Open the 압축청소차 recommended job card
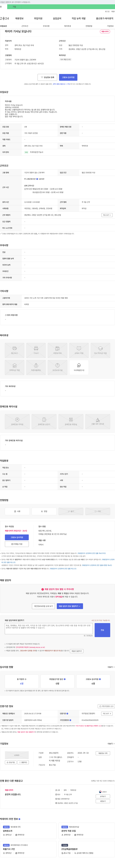 [28, 831]
